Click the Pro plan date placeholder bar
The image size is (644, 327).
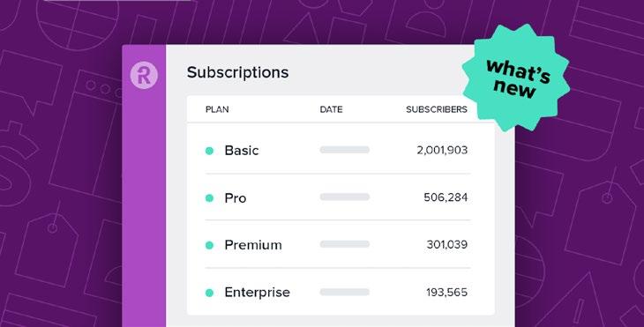coord(345,197)
